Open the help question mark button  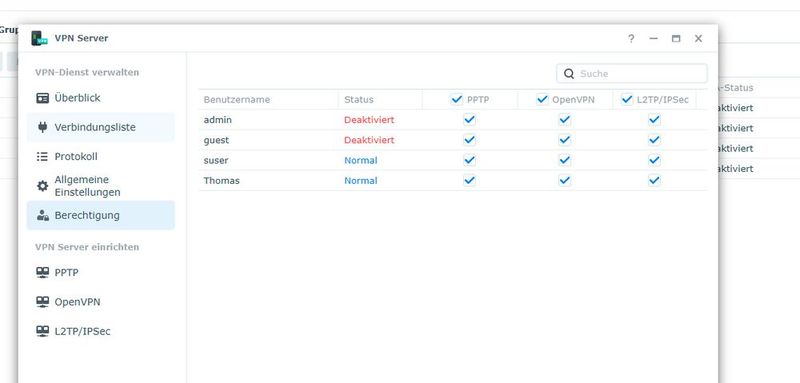[631, 39]
